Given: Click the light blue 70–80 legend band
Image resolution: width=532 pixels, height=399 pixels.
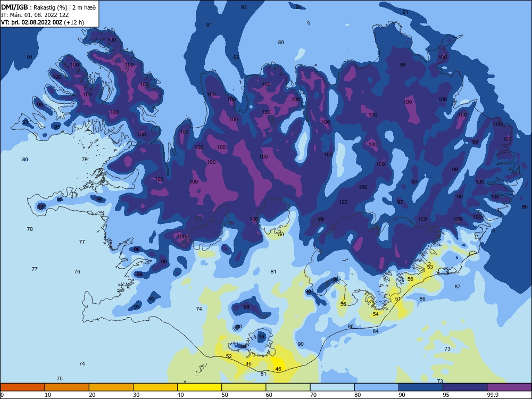Looking at the screenshot, I should pyautogui.click(x=332, y=387).
